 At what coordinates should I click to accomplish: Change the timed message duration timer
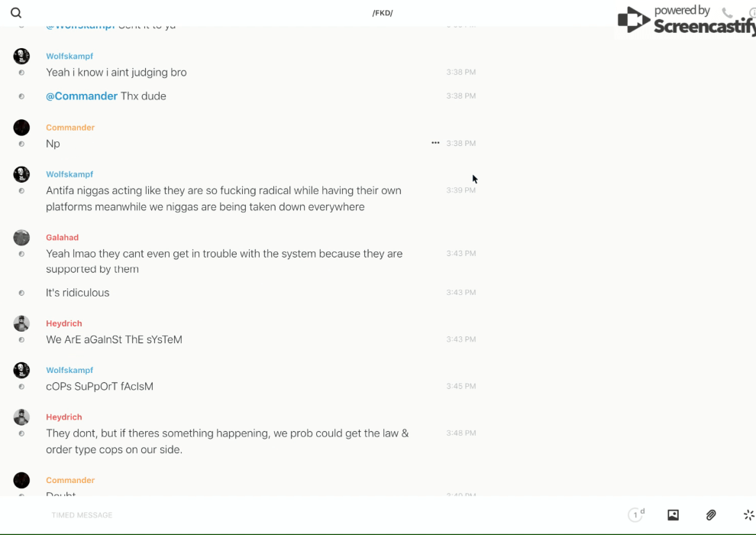click(x=636, y=515)
